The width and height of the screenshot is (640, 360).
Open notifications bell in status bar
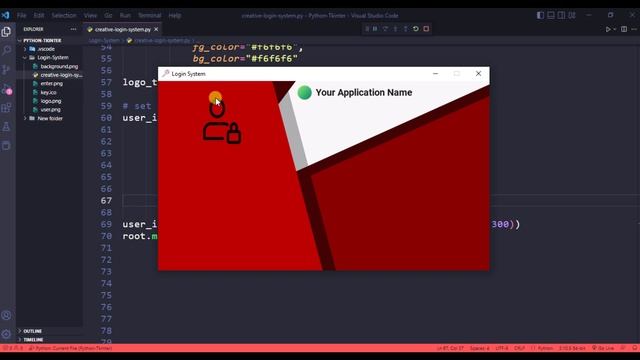point(634,348)
